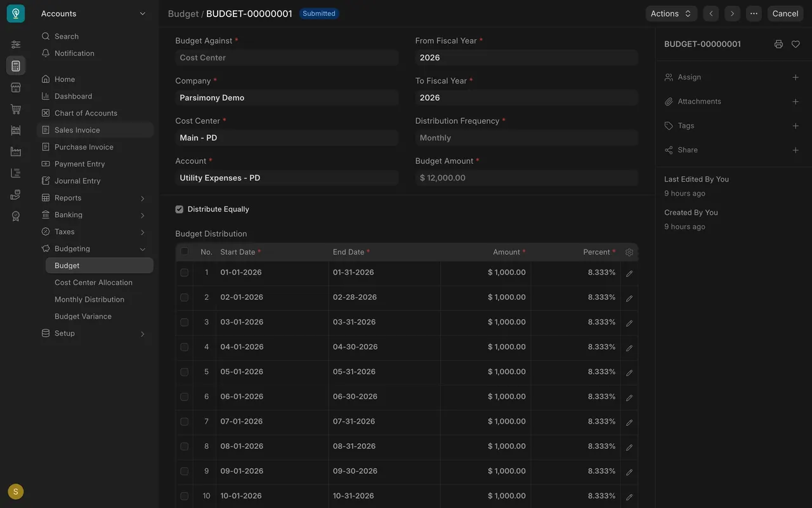Viewport: 812px width, 508px height.
Task: Click the plus icon next to Share
Action: tap(796, 150)
